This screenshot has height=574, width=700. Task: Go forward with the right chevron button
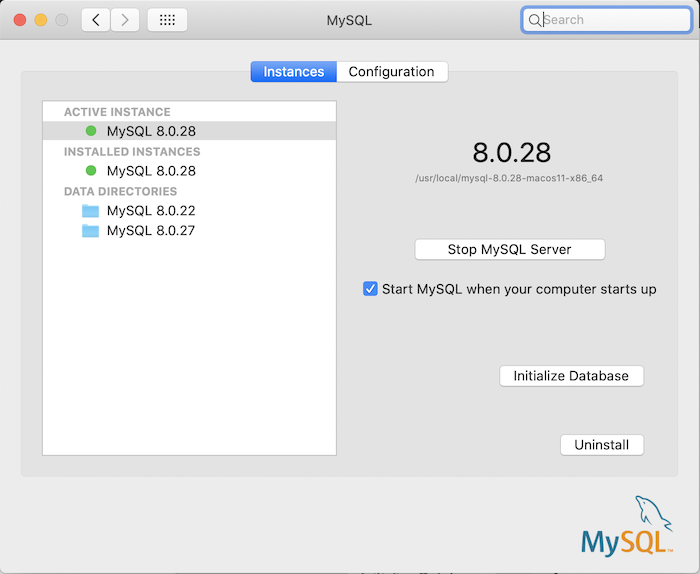pyautogui.click(x=125, y=20)
